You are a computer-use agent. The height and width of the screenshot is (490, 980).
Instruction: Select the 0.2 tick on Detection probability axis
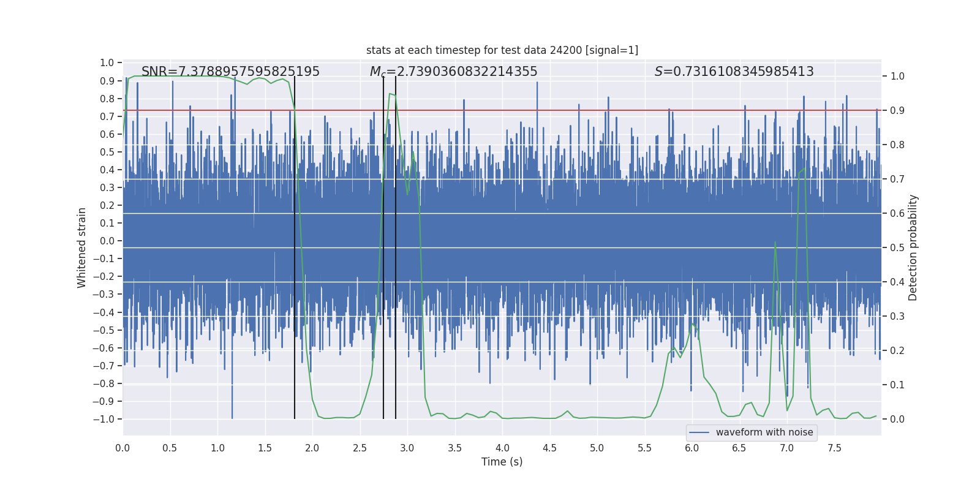click(897, 351)
